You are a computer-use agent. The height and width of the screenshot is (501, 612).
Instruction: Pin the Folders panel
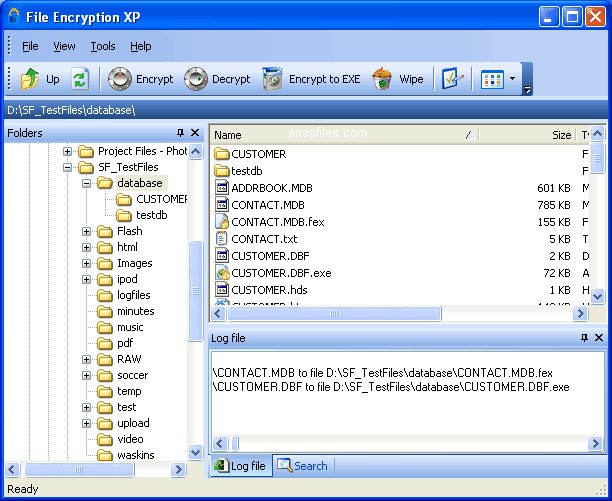[180, 133]
